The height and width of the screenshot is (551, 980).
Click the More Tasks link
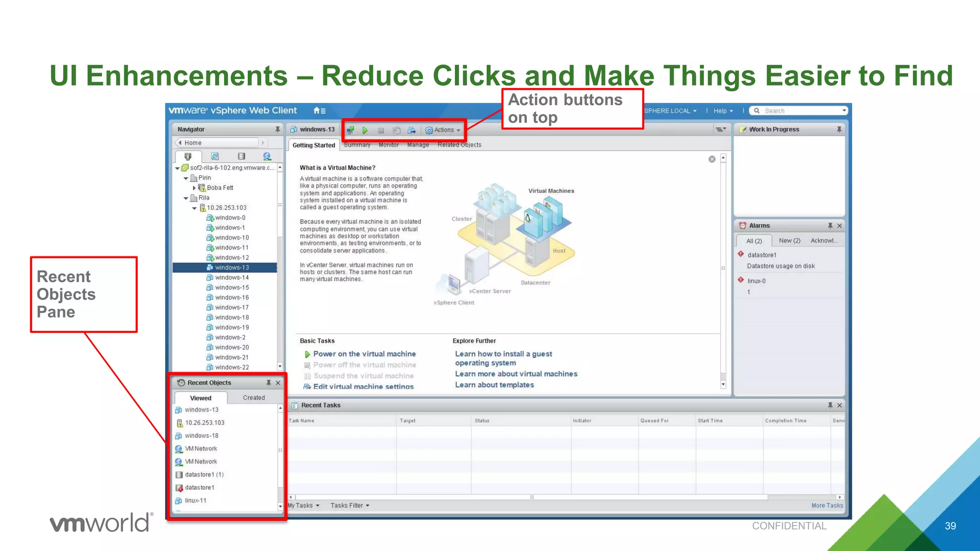click(827, 506)
